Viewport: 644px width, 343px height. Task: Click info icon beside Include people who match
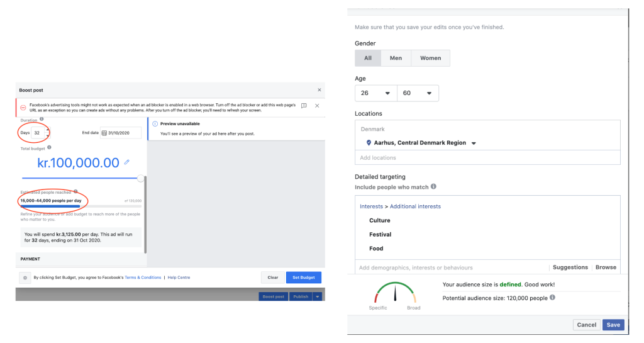(x=433, y=187)
